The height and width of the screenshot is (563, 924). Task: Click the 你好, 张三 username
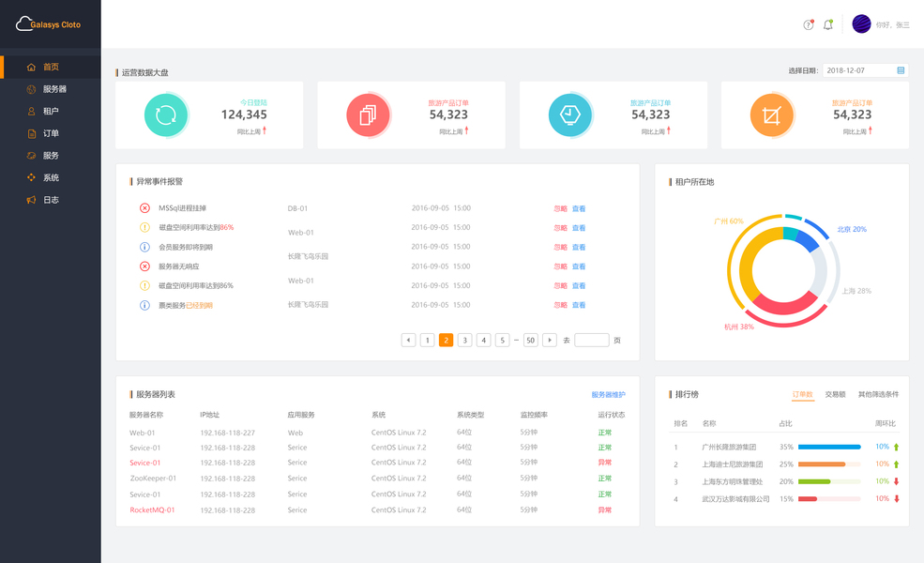[x=892, y=24]
